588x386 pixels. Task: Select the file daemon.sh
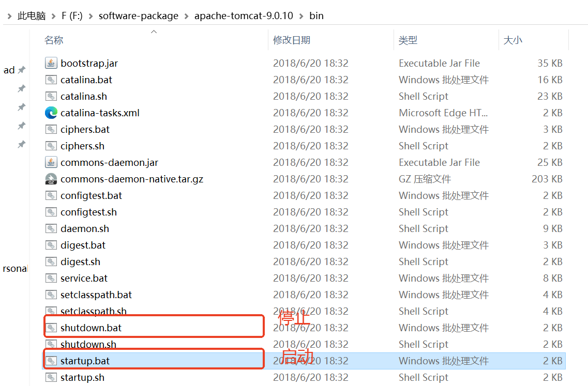point(85,228)
